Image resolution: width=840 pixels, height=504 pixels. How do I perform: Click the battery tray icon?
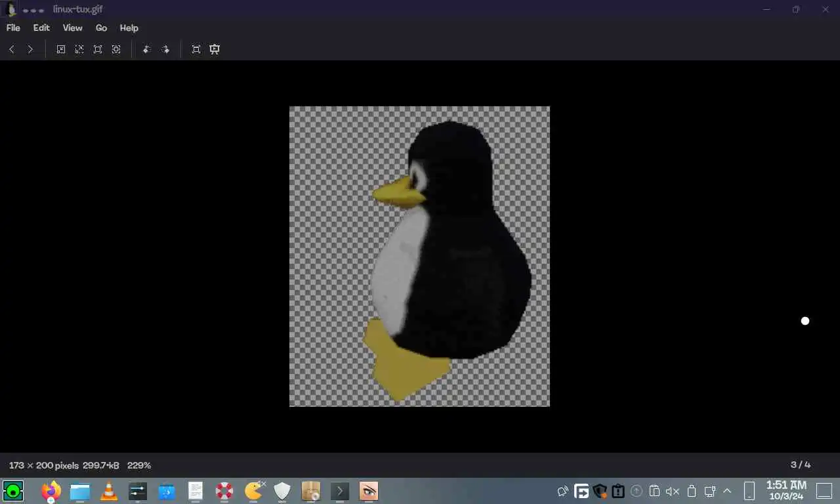click(x=691, y=491)
